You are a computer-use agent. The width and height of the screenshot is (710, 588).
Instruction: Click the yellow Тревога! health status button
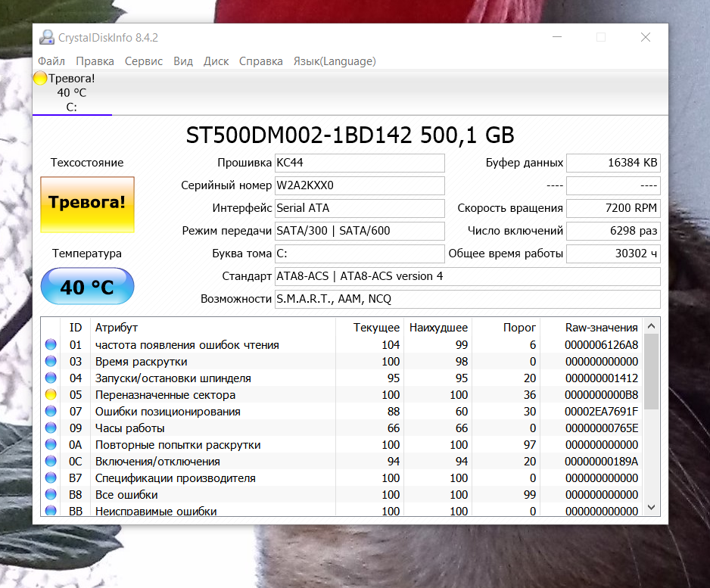(87, 204)
